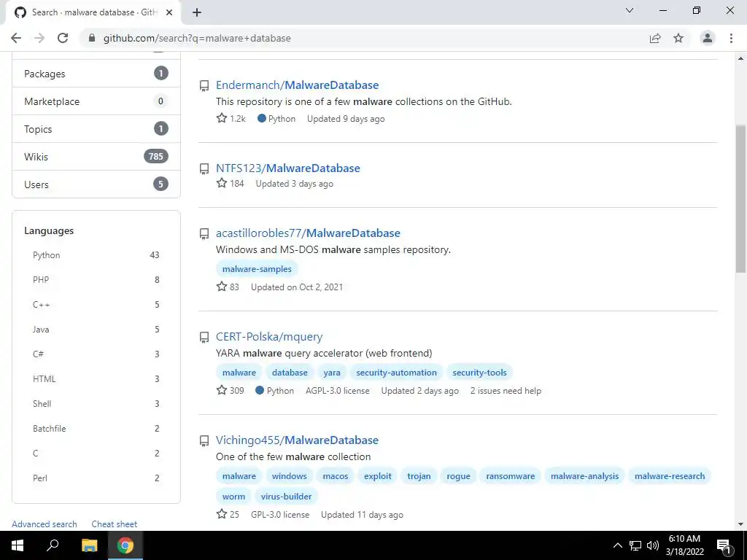Select the Marketplace search category
Screen dimensions: 747x560
tap(96, 101)
